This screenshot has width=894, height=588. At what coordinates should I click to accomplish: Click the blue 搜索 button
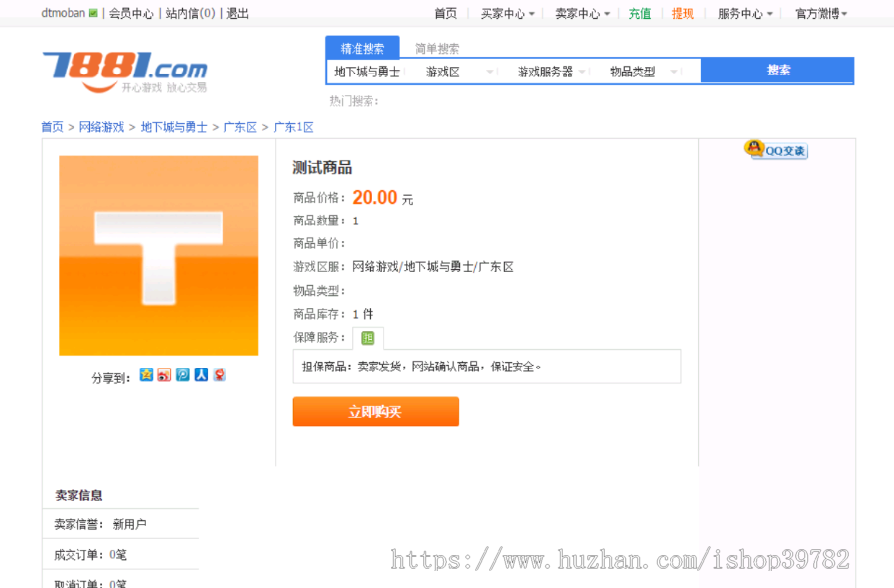(x=778, y=71)
